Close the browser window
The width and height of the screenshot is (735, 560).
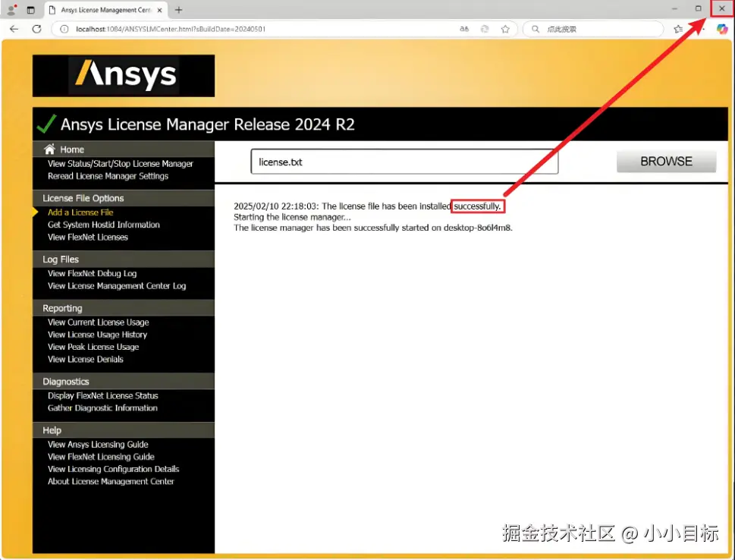click(722, 8)
